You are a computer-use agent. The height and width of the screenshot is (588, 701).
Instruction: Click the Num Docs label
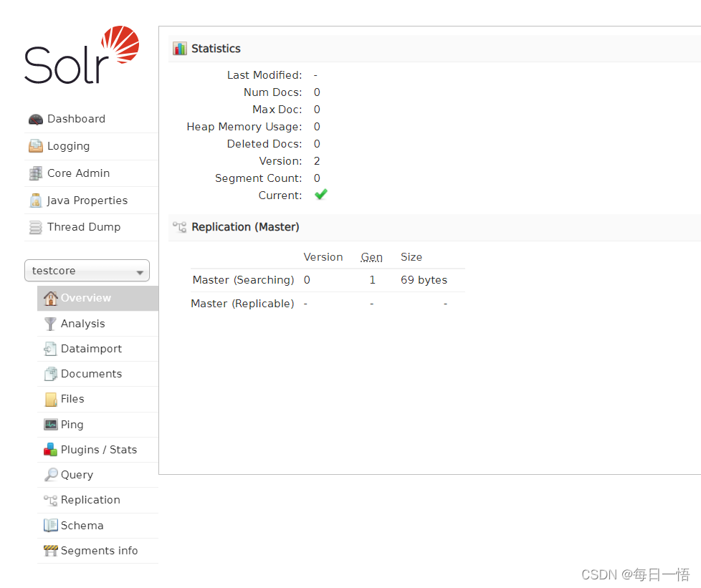click(x=272, y=92)
